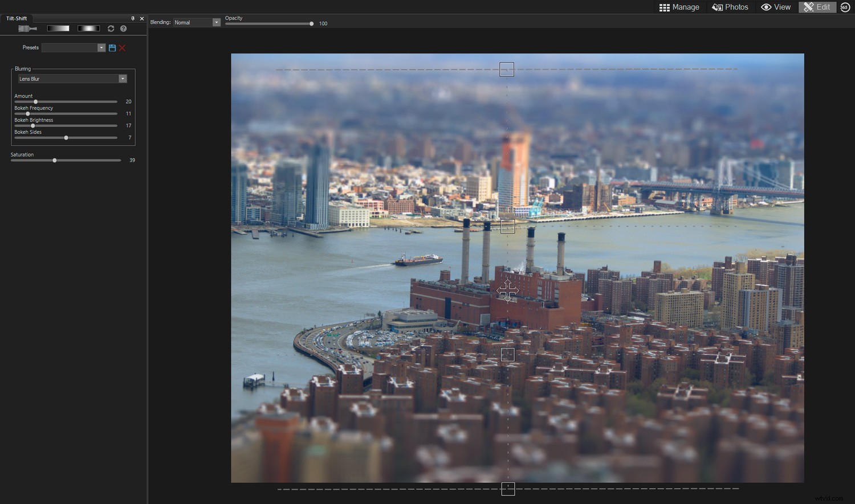This screenshot has width=855, height=504.
Task: Toggle the center focus handle on the image
Action: pyautogui.click(x=508, y=290)
